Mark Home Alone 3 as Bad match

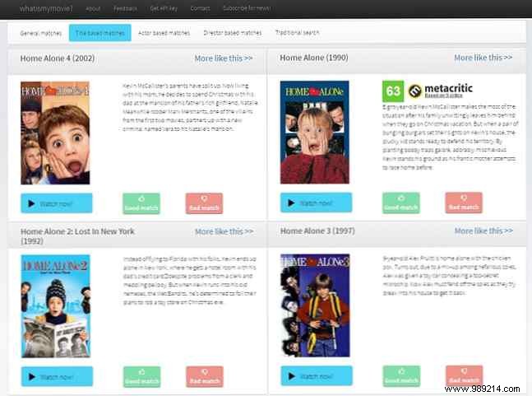pos(464,376)
